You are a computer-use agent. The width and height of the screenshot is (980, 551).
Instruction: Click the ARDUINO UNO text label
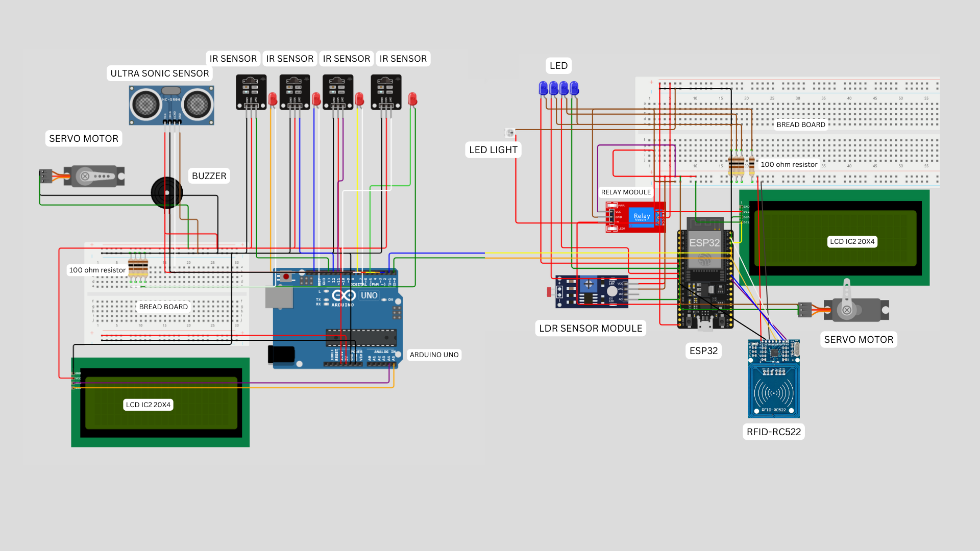pyautogui.click(x=434, y=355)
